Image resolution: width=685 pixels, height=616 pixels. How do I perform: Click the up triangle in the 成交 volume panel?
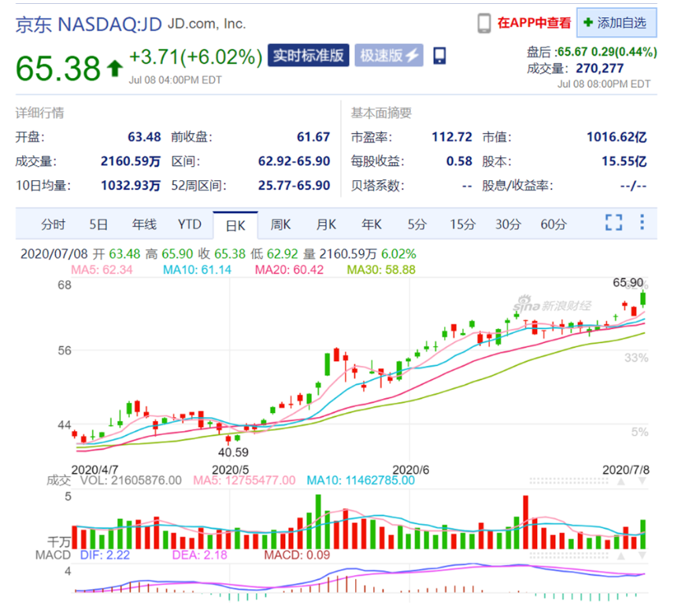coord(620,481)
